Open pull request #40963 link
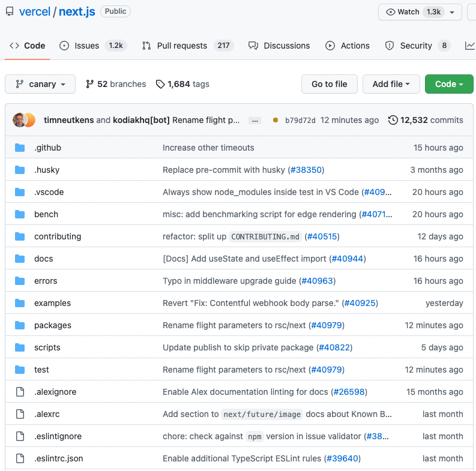This screenshot has height=471, width=476. coord(317,281)
